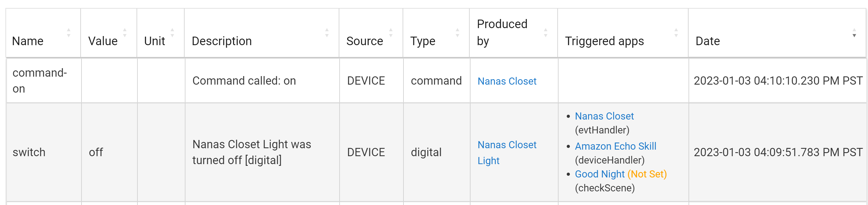This screenshot has width=868, height=205.
Task: Sort events by Description column icon
Action: [x=327, y=33]
